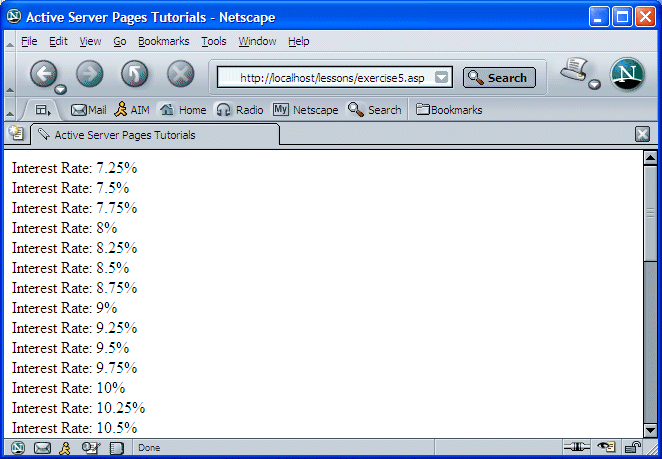Open AIM from the personal toolbar
This screenshot has width=662, height=459.
pos(132,110)
